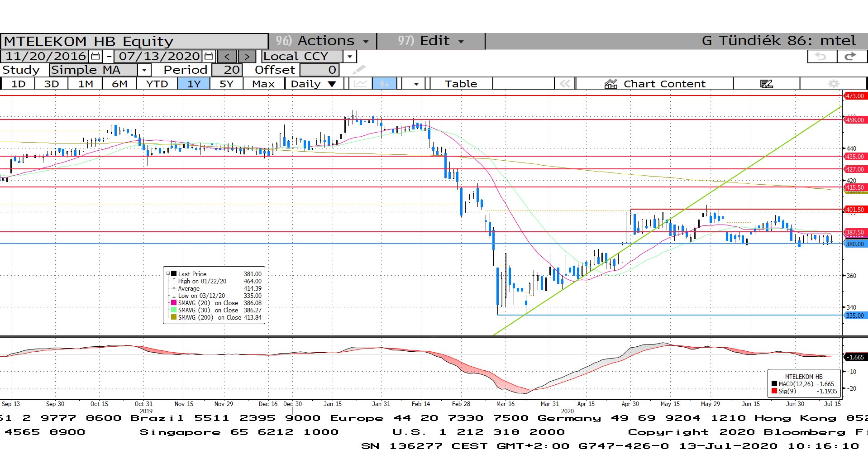Select the 427.00 price level label
This screenshot has height=464, width=868.
(x=855, y=169)
